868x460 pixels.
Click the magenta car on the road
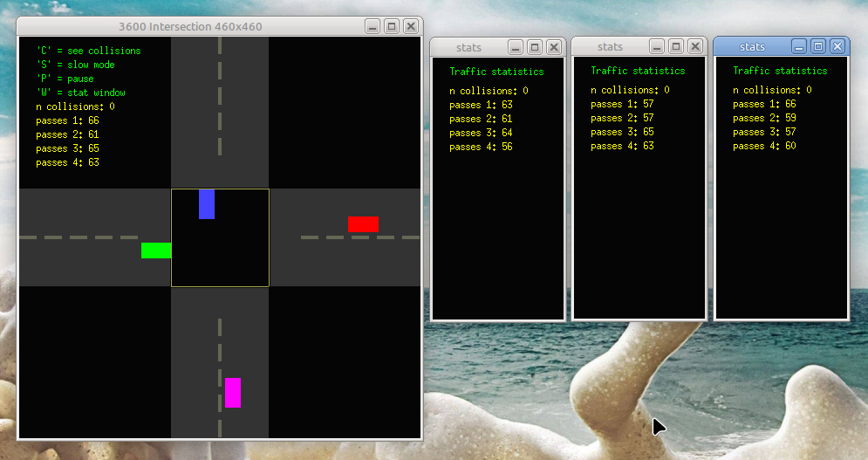click(x=232, y=393)
